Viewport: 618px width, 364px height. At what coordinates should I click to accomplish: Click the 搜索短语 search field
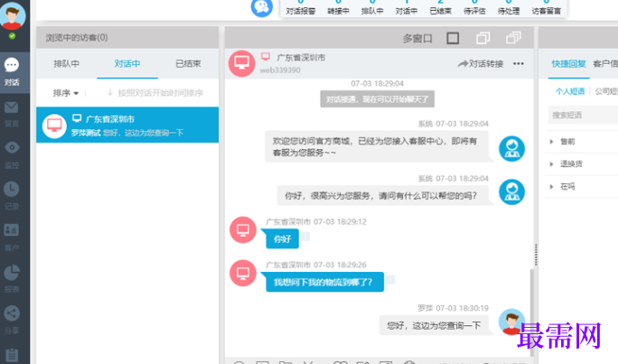coord(583,115)
